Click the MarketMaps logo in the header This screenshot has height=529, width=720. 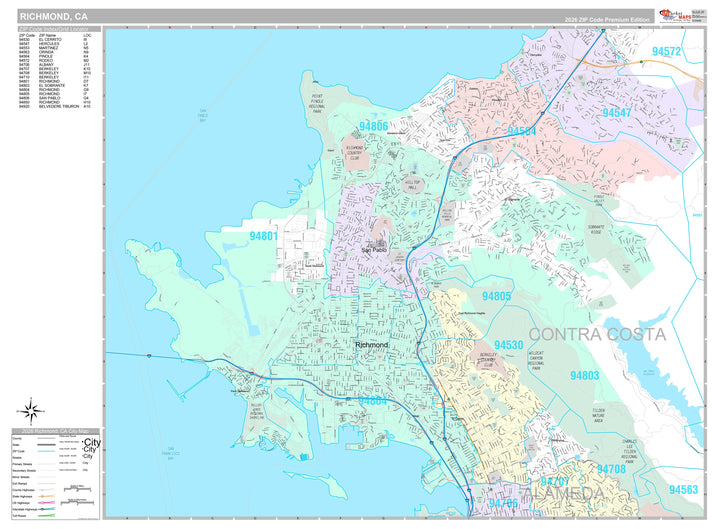point(675,16)
